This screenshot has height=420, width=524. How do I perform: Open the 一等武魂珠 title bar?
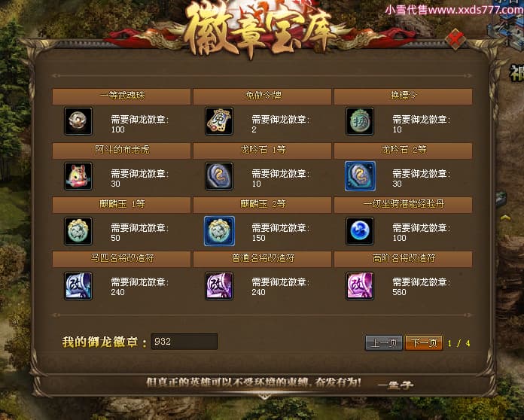click(122, 96)
